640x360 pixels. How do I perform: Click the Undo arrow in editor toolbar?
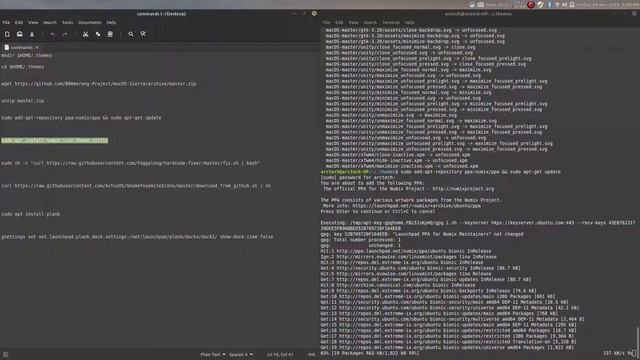(53, 34)
